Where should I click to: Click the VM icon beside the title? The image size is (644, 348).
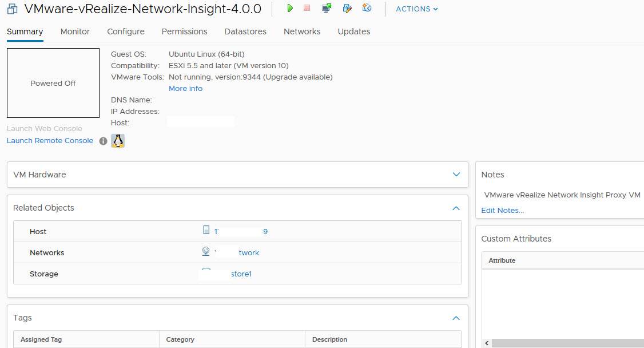click(12, 9)
